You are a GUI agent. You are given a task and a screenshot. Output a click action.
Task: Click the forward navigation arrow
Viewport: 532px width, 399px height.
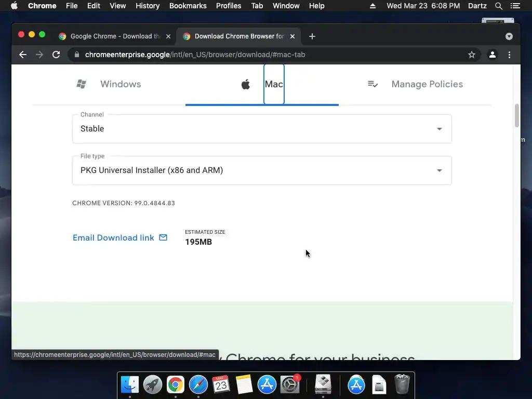(x=39, y=55)
